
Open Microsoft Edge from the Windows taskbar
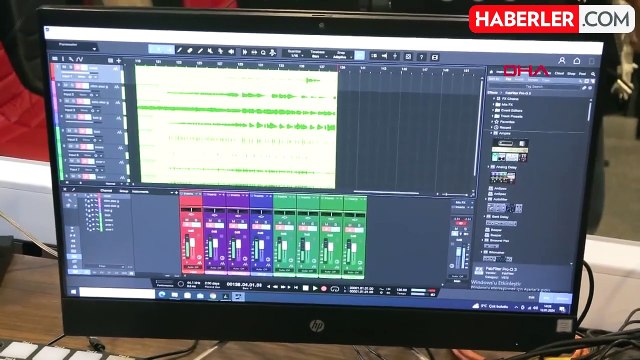(x=162, y=294)
